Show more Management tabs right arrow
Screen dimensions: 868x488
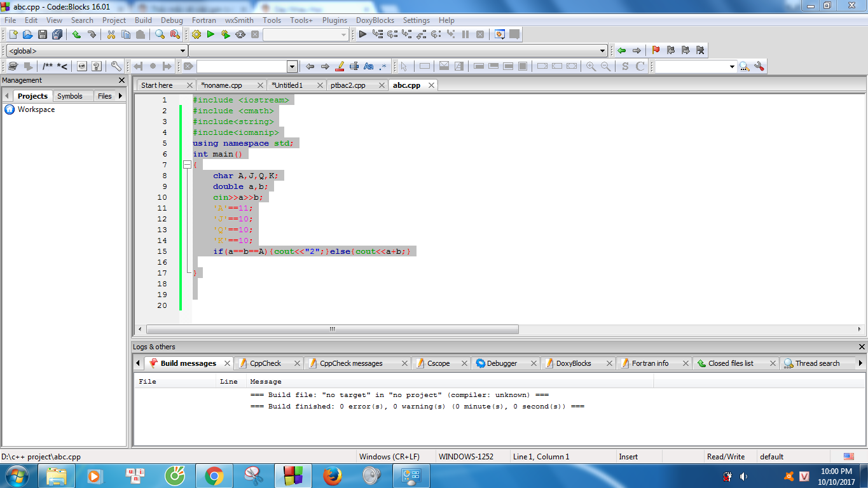(x=120, y=96)
